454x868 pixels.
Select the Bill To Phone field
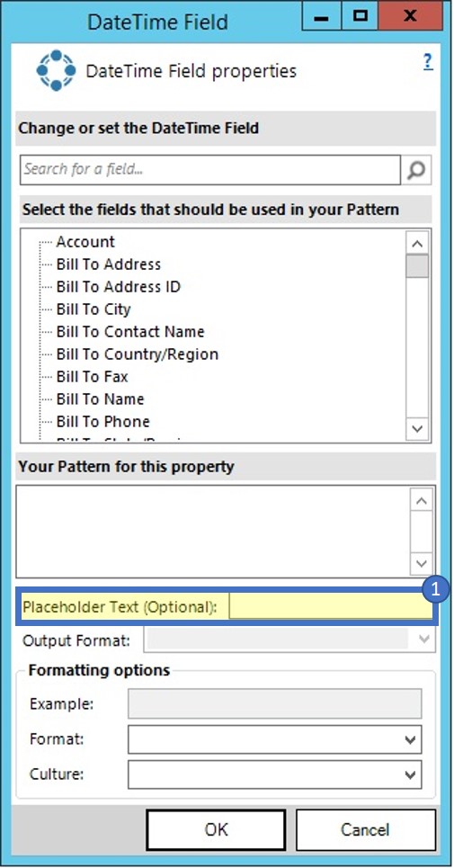coord(102,421)
